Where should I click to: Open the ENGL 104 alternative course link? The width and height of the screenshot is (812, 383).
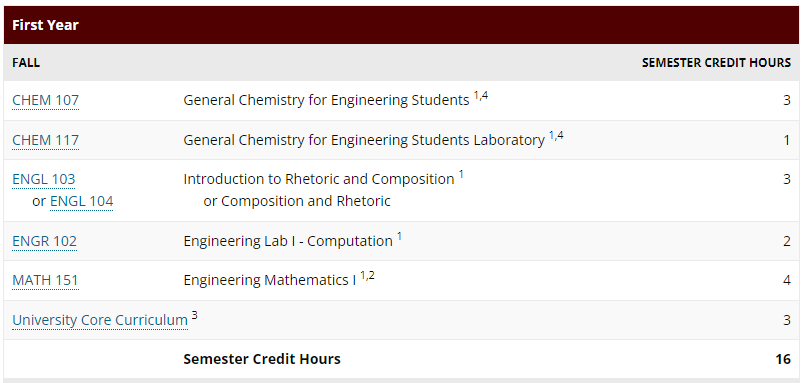[x=81, y=201]
